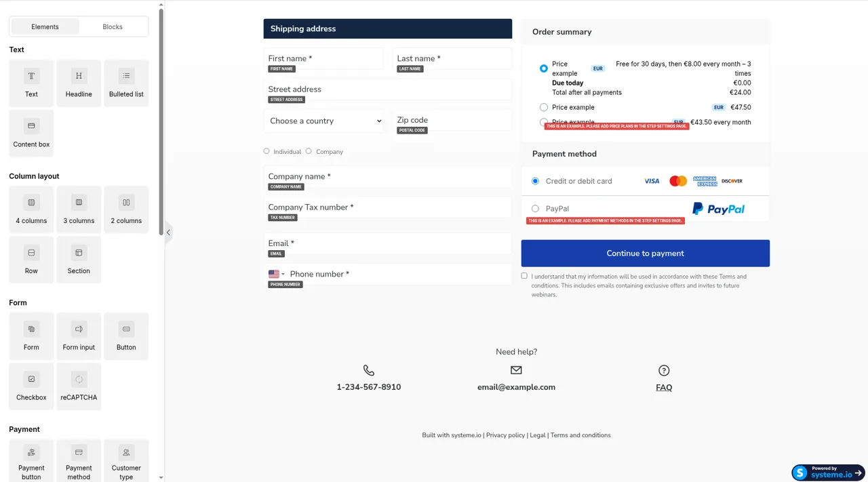
Task: Choose the Content box element
Action: pos(31,133)
